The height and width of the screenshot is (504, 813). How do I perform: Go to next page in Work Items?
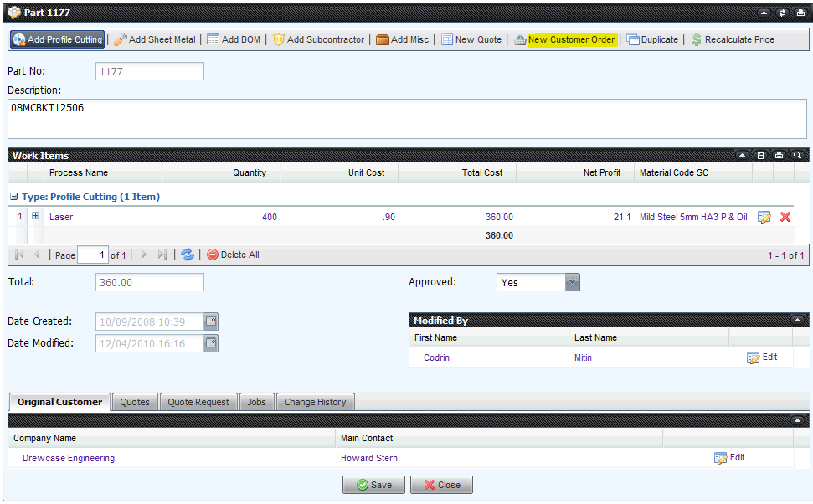point(143,255)
